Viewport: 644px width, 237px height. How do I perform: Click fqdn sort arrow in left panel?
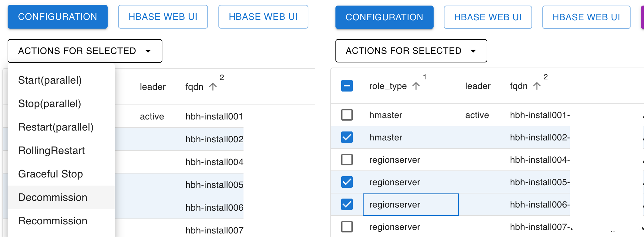213,87
